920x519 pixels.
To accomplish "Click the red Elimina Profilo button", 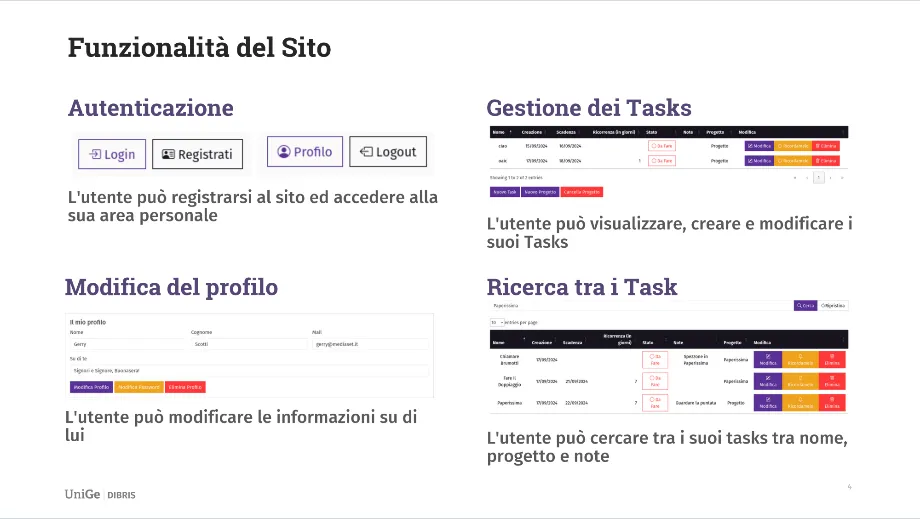I will tap(185, 387).
